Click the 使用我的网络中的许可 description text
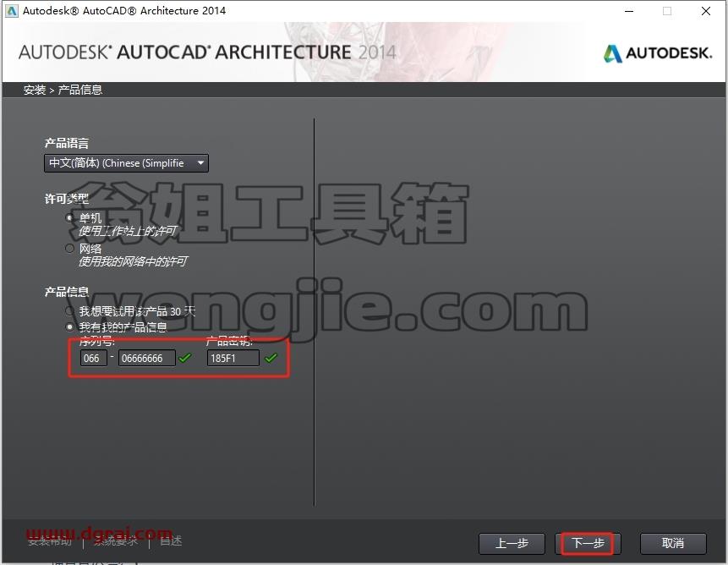728x565 pixels. 133,261
